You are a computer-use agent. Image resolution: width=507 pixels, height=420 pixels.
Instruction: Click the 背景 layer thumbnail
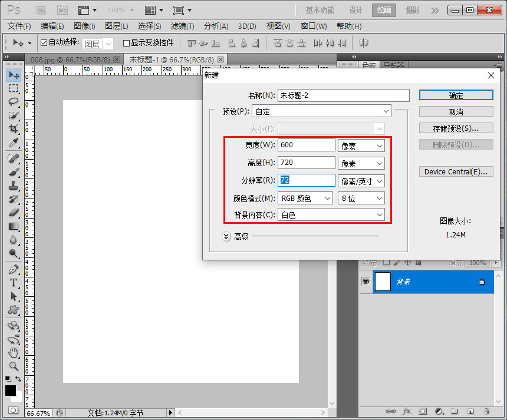(383, 282)
